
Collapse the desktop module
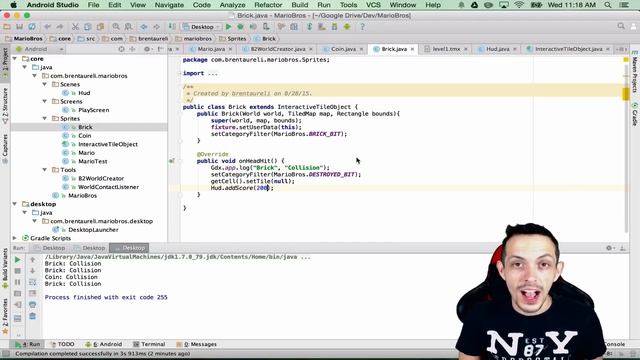tap(15, 204)
